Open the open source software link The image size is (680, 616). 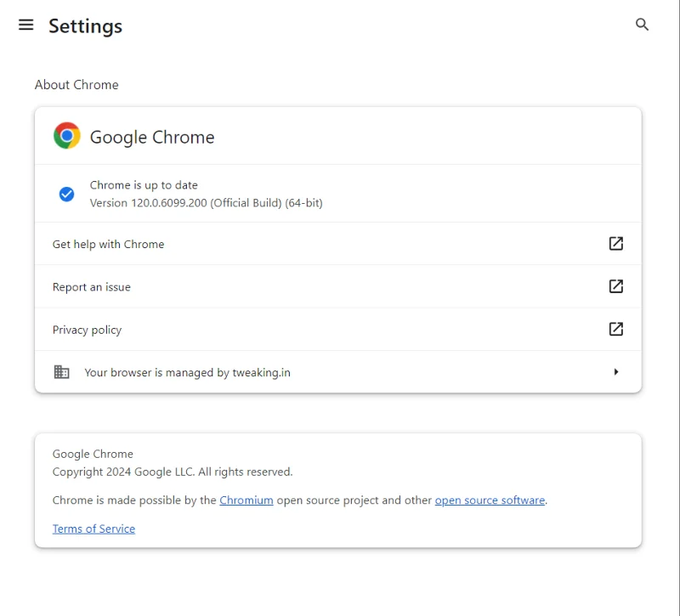tap(490, 500)
